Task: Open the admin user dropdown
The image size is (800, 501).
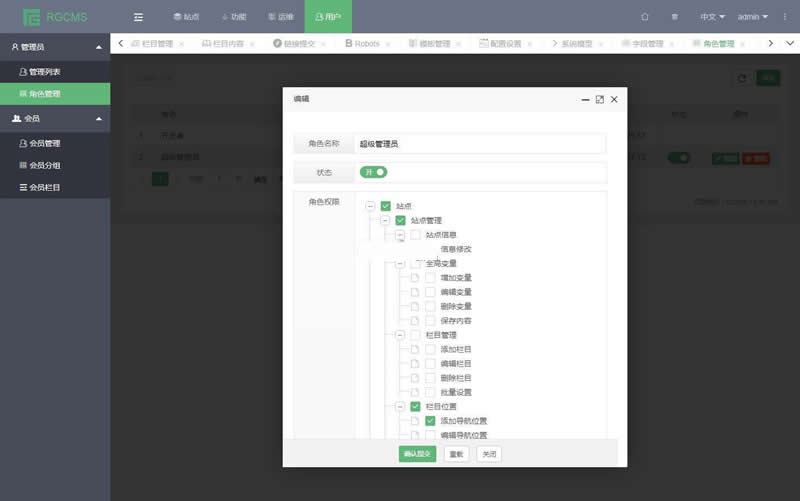Action: (x=752, y=17)
